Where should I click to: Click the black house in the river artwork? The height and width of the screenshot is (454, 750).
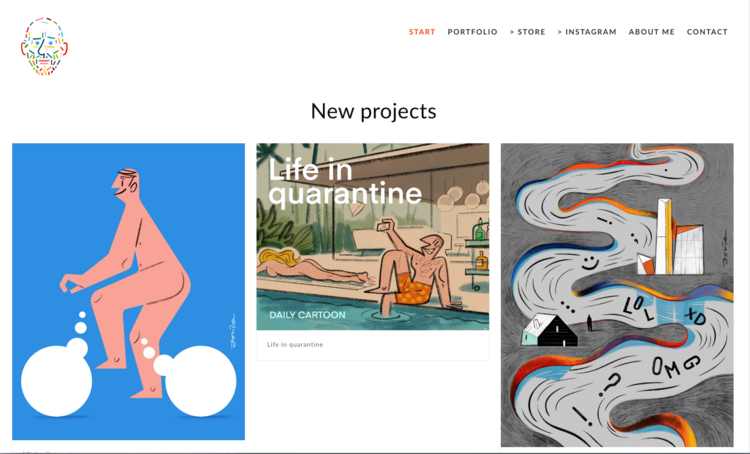point(550,331)
